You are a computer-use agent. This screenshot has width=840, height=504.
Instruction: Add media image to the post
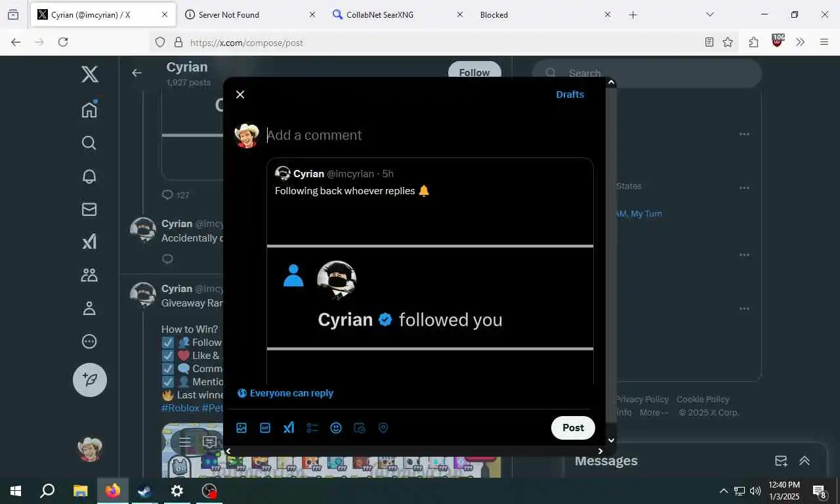pos(241,428)
